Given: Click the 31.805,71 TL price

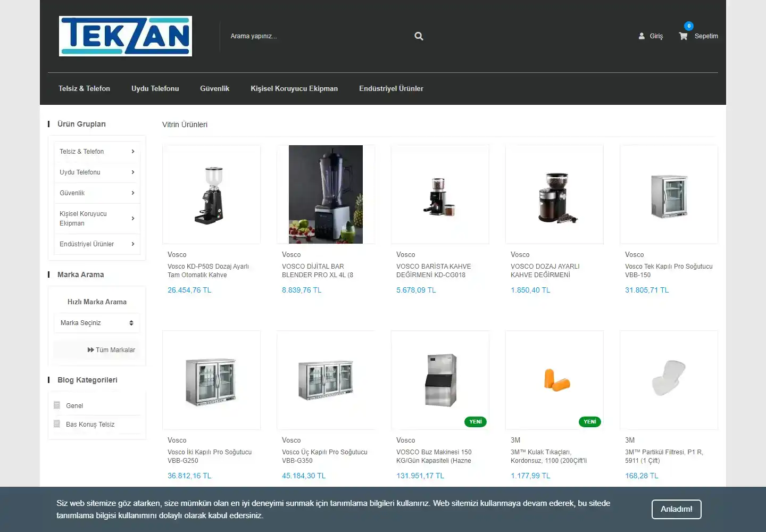Looking at the screenshot, I should [647, 290].
